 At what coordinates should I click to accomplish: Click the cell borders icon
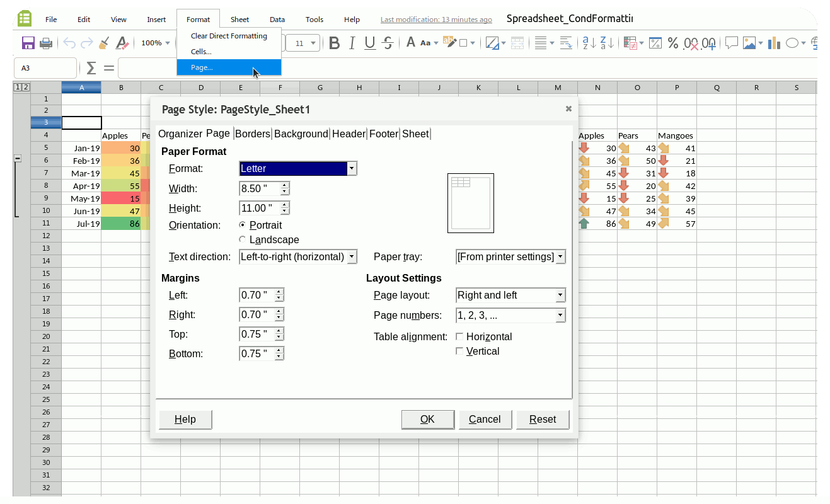(x=492, y=43)
